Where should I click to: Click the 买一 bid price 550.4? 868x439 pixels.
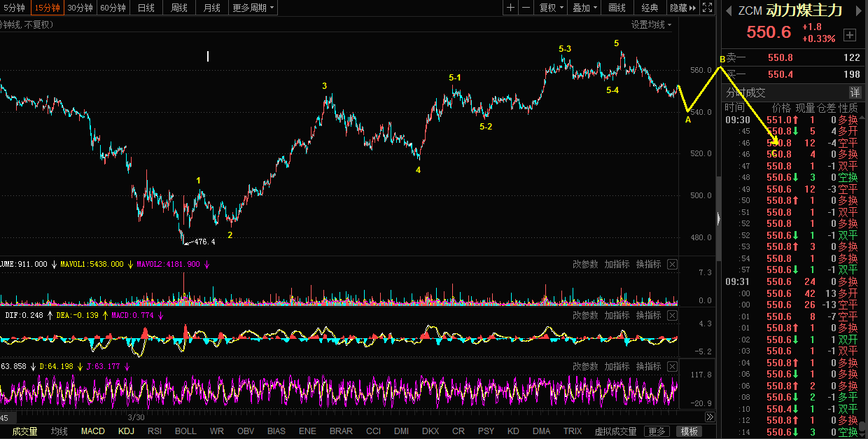[x=780, y=74]
